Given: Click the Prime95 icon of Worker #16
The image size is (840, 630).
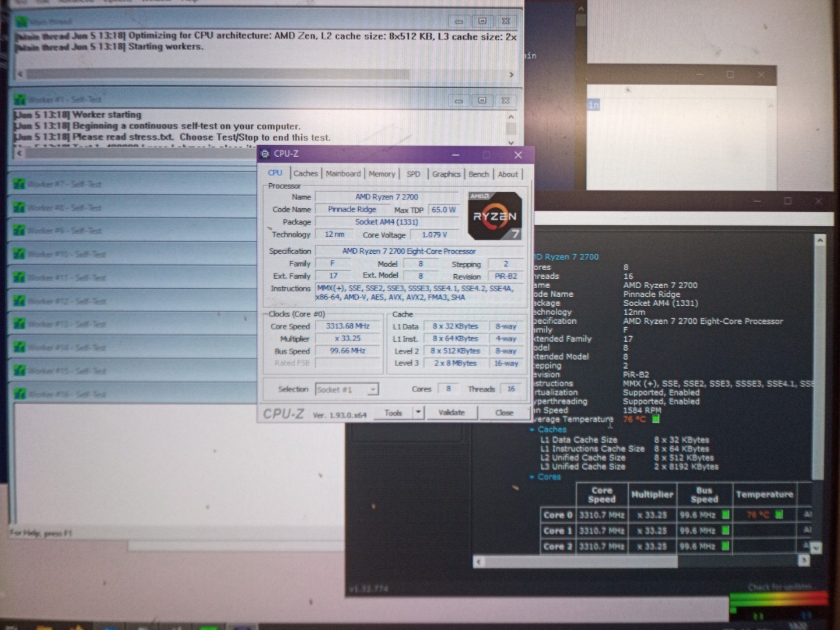Looking at the screenshot, I should tap(19, 394).
